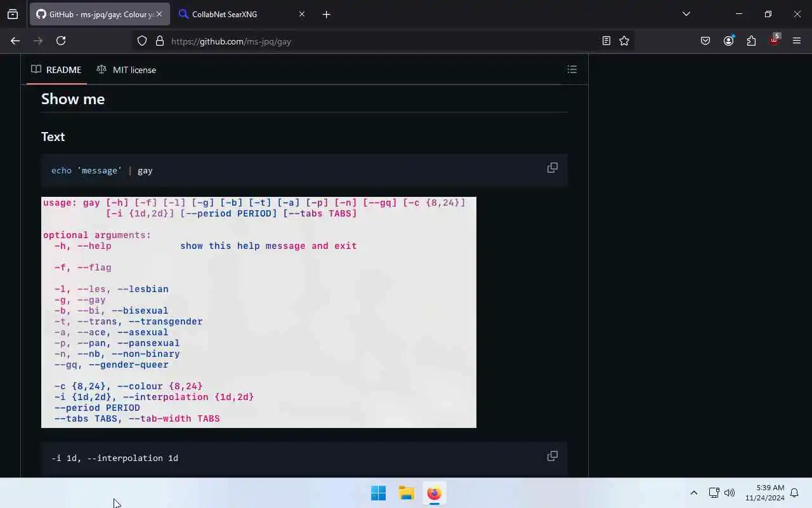Screen dimensions: 812x508
Task: Select the MIT license tab
Action: pos(126,70)
